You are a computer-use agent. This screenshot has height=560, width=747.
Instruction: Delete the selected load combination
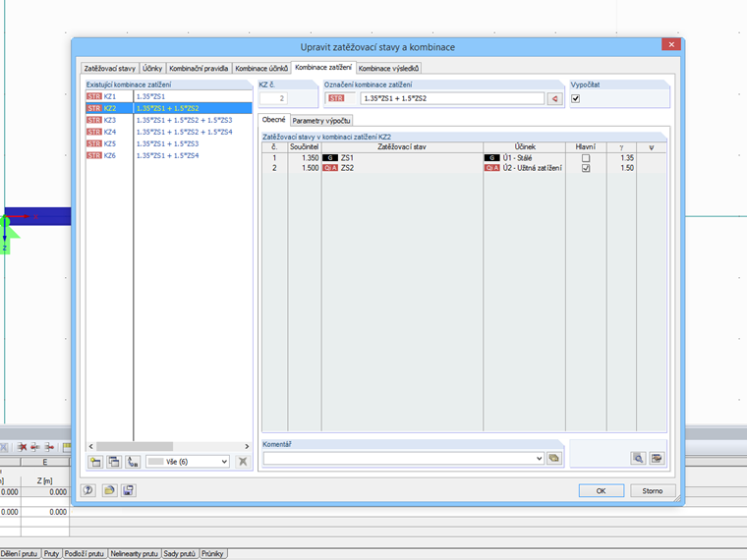[x=243, y=462]
